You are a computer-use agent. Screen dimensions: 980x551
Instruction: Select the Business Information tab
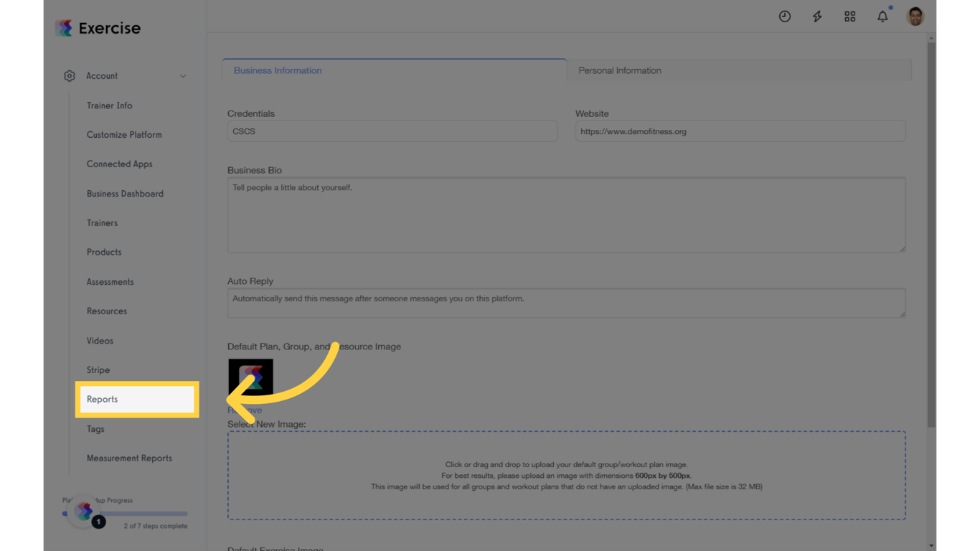(x=278, y=70)
